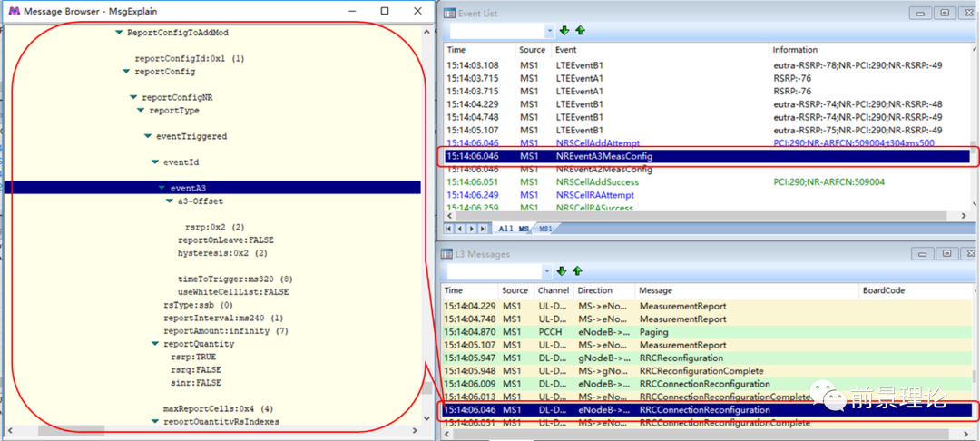Open the filter combo box in L3 Messages

547,271
